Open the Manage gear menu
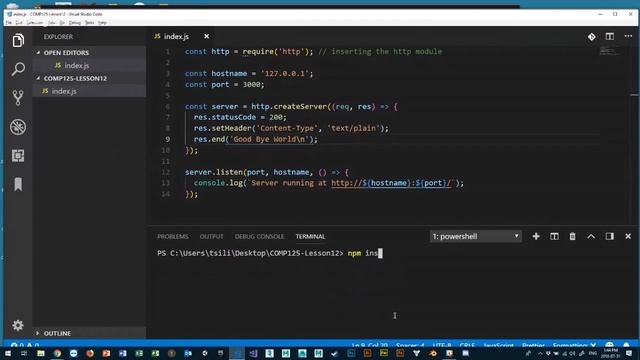 (x=18, y=325)
